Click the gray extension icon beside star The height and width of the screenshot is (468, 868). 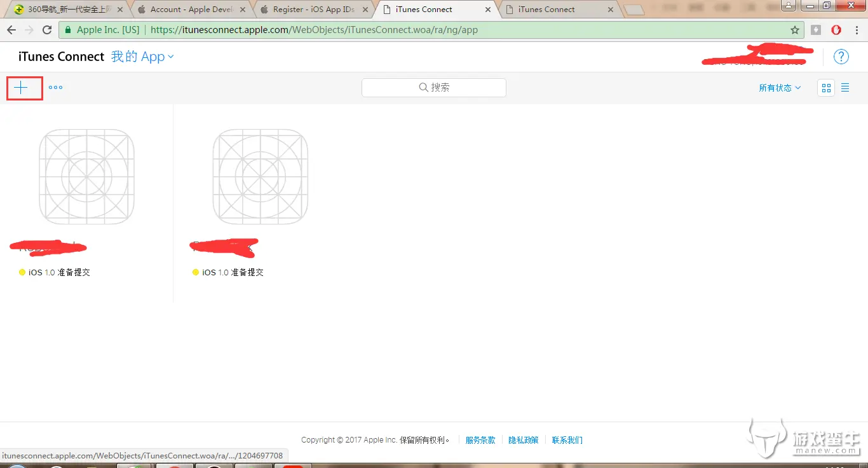[x=817, y=30]
